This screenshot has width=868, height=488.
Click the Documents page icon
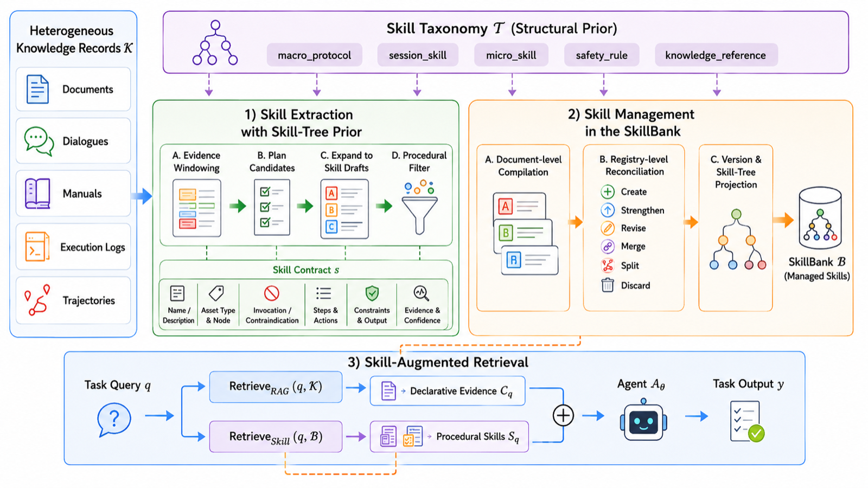[x=37, y=89]
